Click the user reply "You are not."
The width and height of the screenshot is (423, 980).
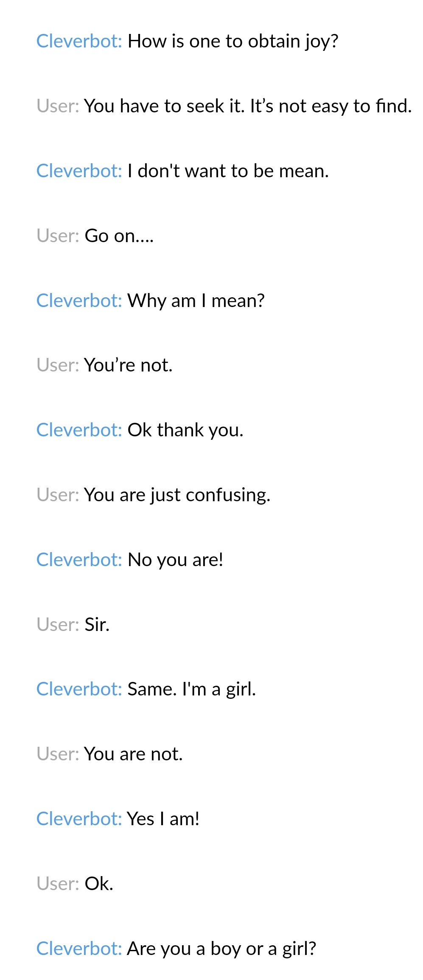pos(133,754)
